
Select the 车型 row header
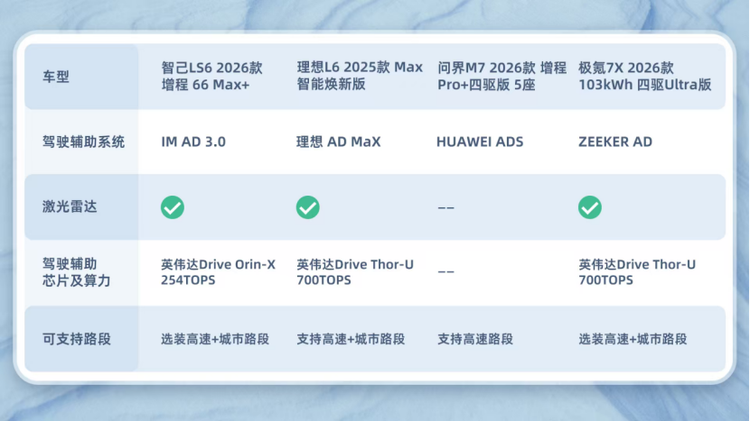[x=56, y=77]
